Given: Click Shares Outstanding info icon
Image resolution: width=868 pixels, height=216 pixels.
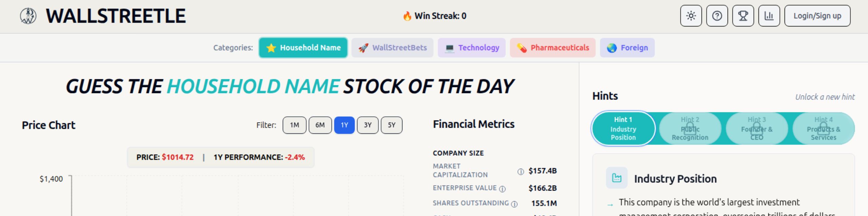Looking at the screenshot, I should tap(514, 204).
